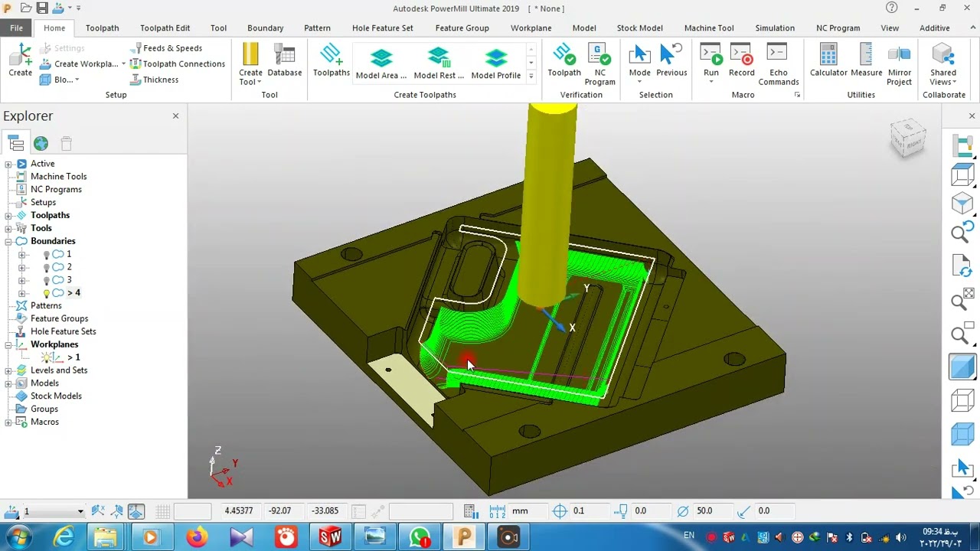
Task: Toggle light bulb for boundary 4
Action: click(47, 294)
